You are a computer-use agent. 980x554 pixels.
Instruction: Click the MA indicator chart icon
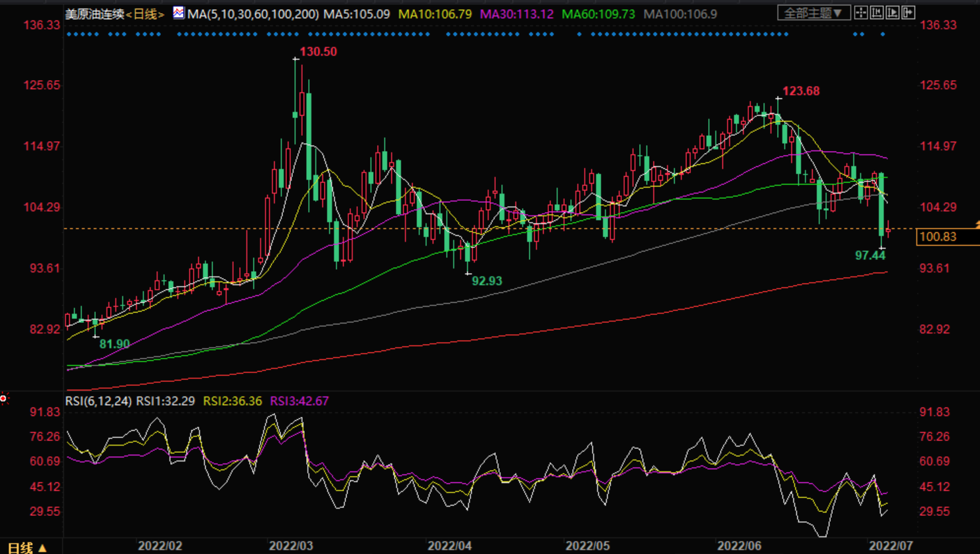point(179,13)
